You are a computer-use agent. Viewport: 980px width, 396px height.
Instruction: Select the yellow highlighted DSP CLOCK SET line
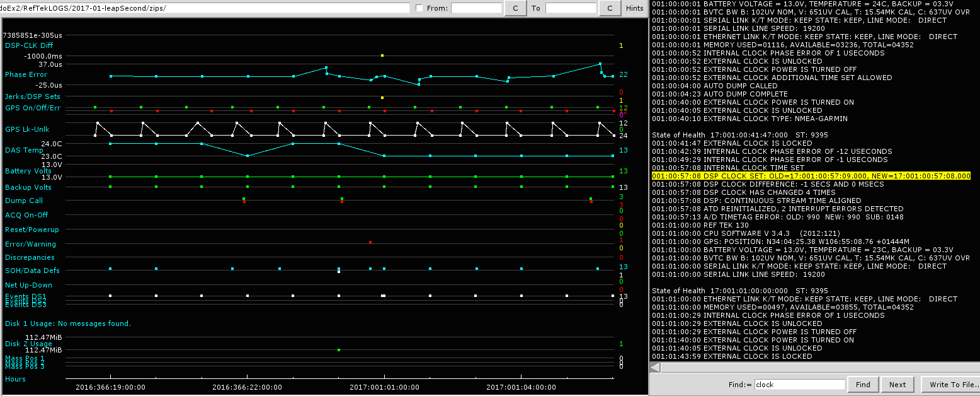coord(811,176)
